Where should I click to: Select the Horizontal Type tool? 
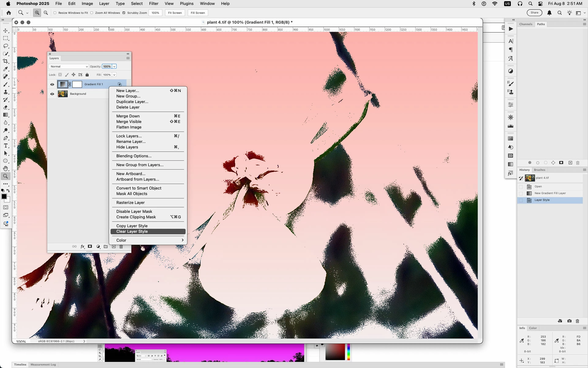tap(6, 146)
